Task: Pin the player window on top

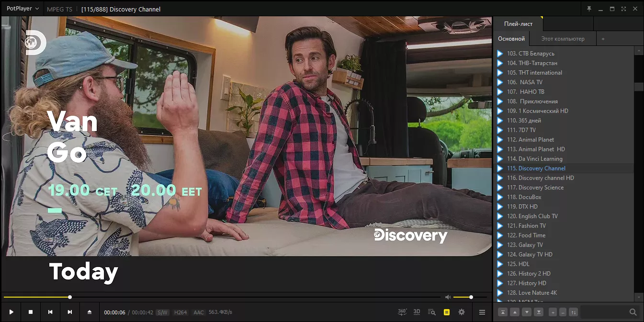Action: tap(589, 9)
